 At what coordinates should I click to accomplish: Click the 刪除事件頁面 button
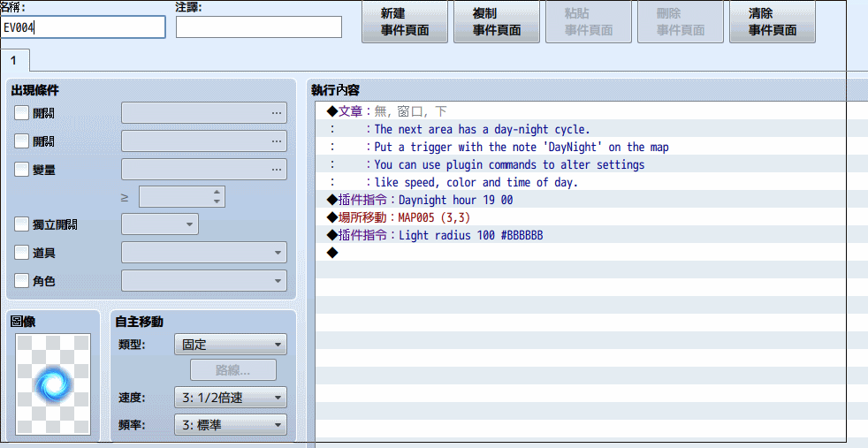coord(681,21)
